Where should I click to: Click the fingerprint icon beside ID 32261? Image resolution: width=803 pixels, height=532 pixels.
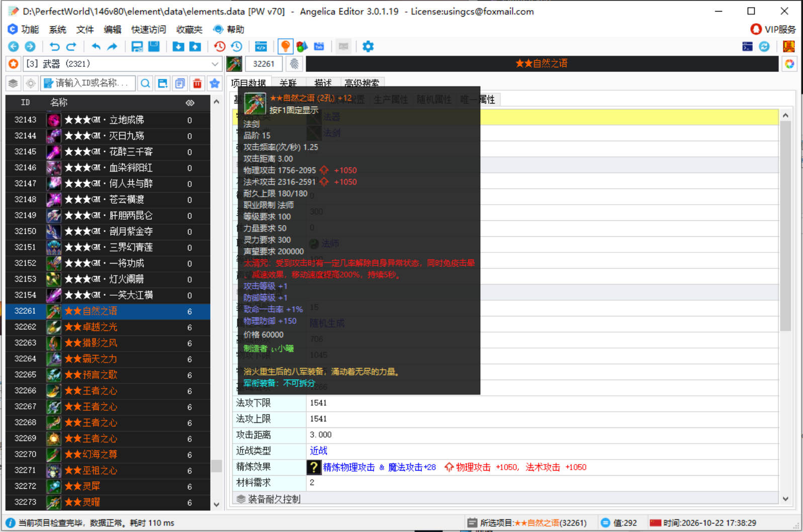coord(294,64)
